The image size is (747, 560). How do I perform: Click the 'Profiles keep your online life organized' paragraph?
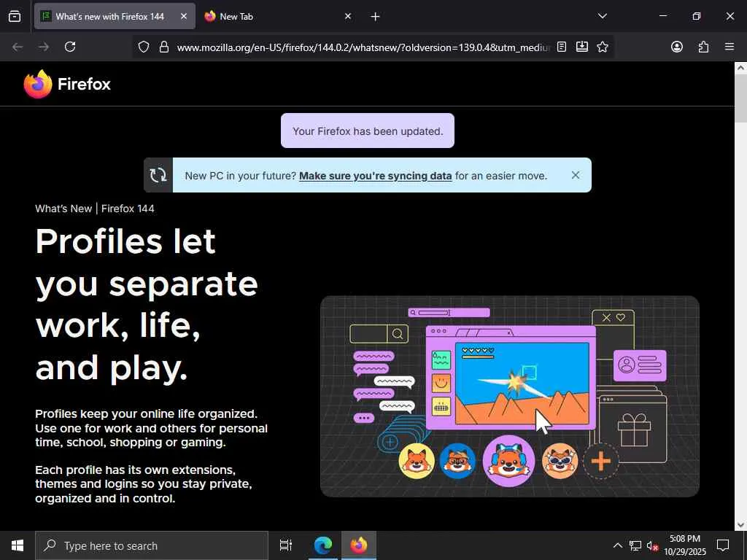[x=152, y=428]
